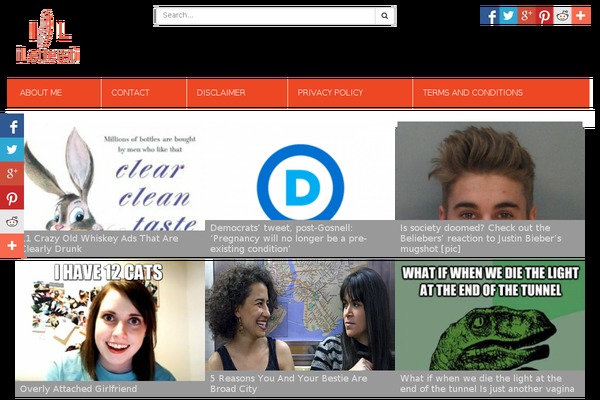Viewport: 600px width, 400px height.
Task: Open Justin Bieber mugshot reaction article
Action: 481,238
